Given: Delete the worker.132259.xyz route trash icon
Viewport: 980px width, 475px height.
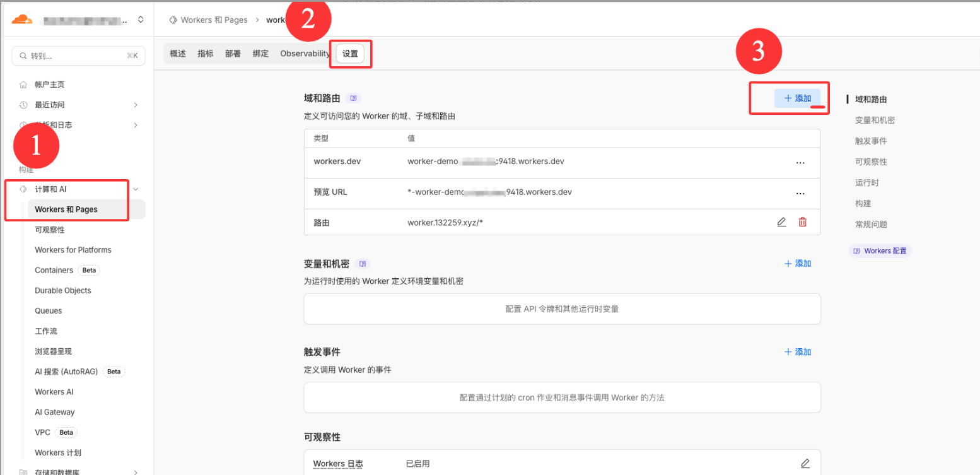Looking at the screenshot, I should pos(802,222).
